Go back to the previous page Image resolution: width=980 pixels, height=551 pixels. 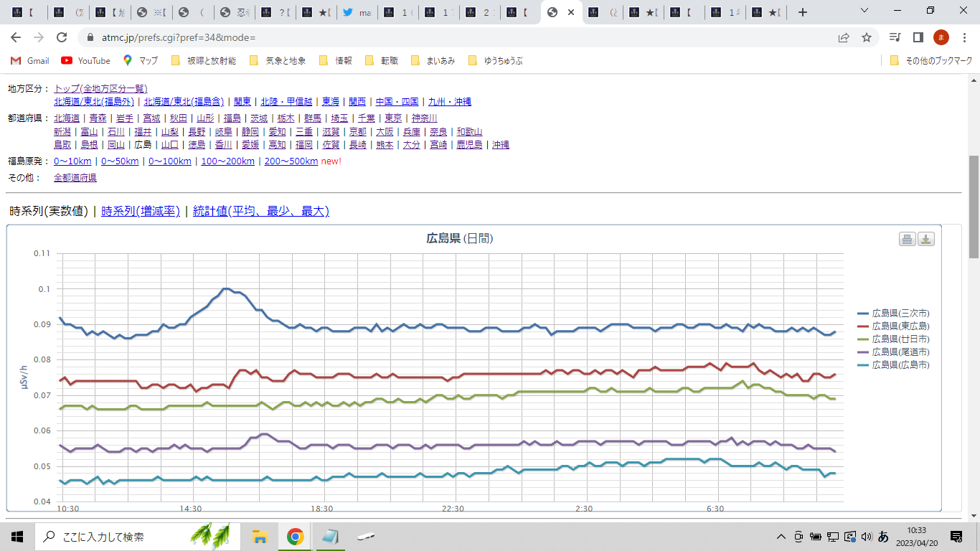click(x=16, y=37)
